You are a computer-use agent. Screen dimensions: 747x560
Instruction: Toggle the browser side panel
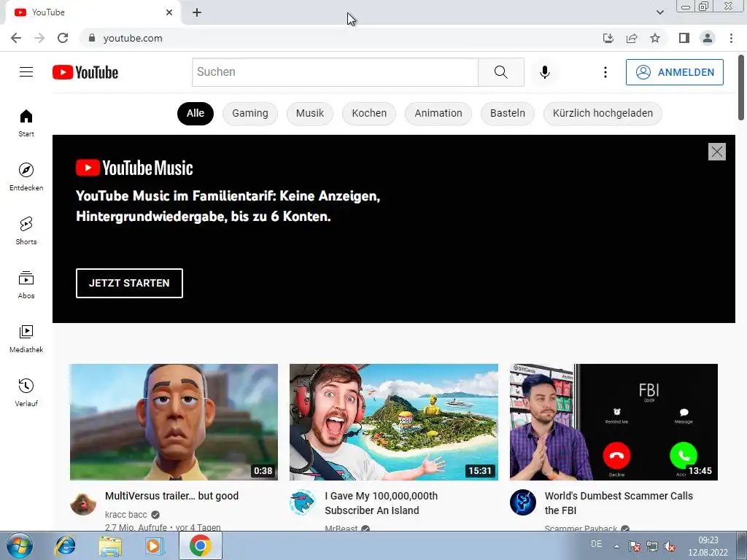[x=684, y=38]
